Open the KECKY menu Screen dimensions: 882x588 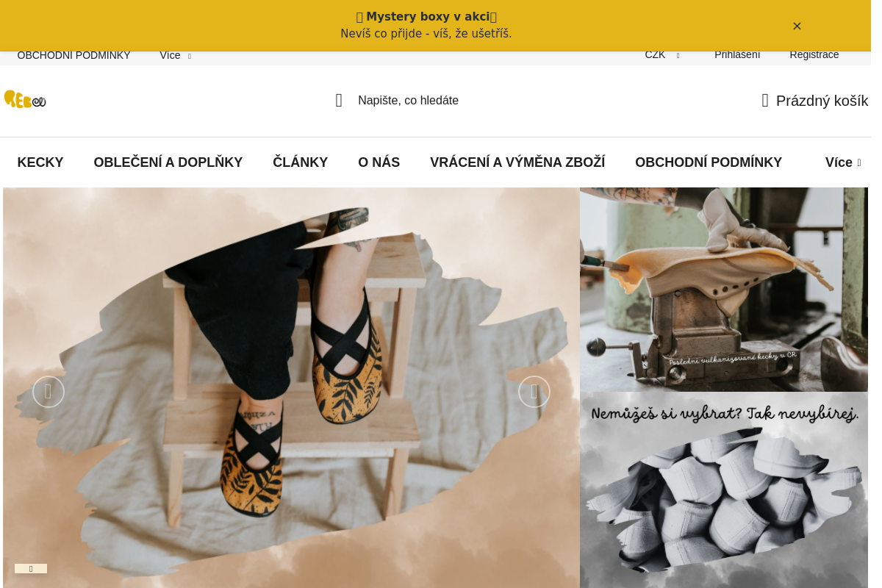(40, 162)
